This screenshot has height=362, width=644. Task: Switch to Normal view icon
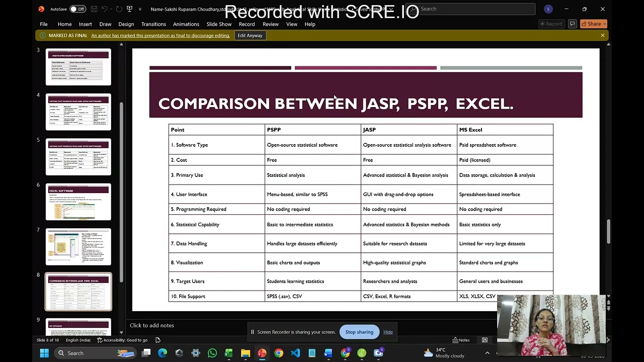click(x=485, y=340)
